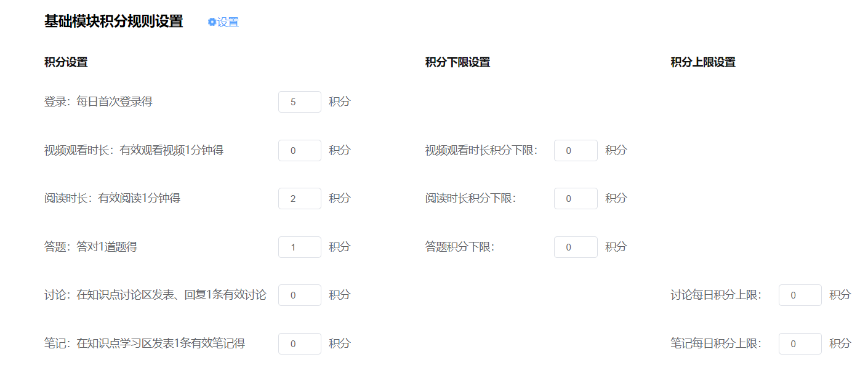This screenshot has height=365, width=868.
Task: Click the 登录：每日首次登录得 label
Action: pyautogui.click(x=98, y=102)
